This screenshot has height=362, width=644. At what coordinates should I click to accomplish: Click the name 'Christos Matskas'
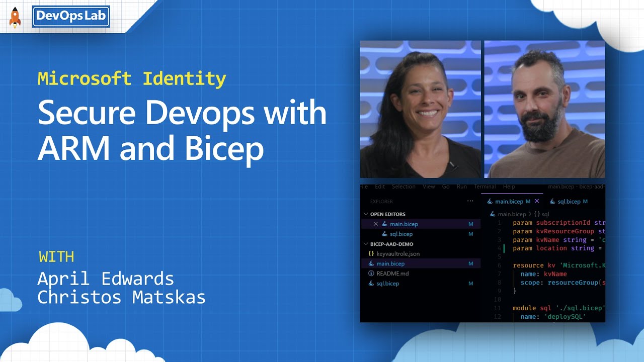(122, 297)
